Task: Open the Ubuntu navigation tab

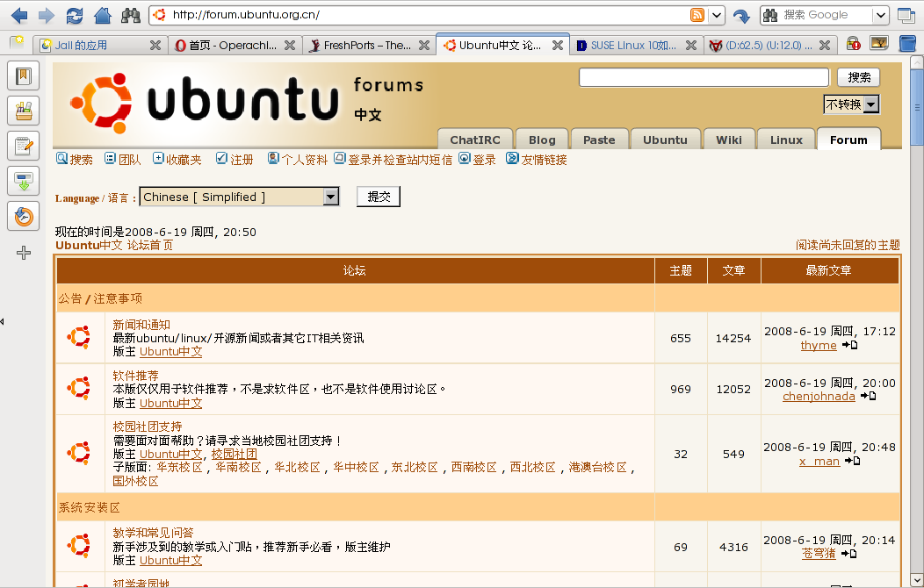Action: coord(665,140)
